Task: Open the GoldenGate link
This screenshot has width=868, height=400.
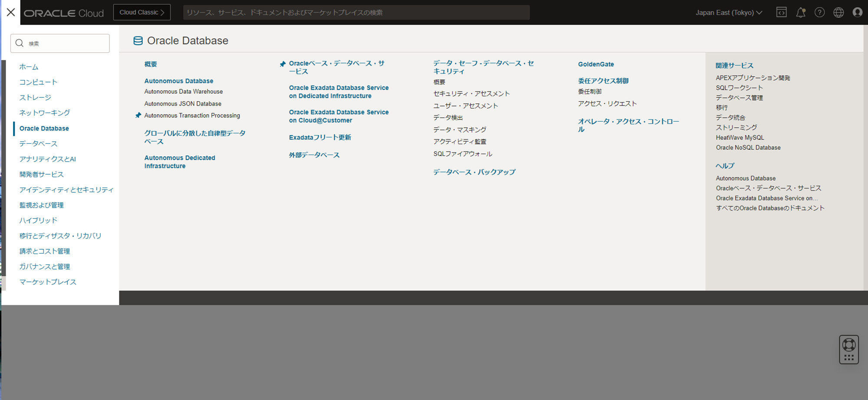Action: 596,64
